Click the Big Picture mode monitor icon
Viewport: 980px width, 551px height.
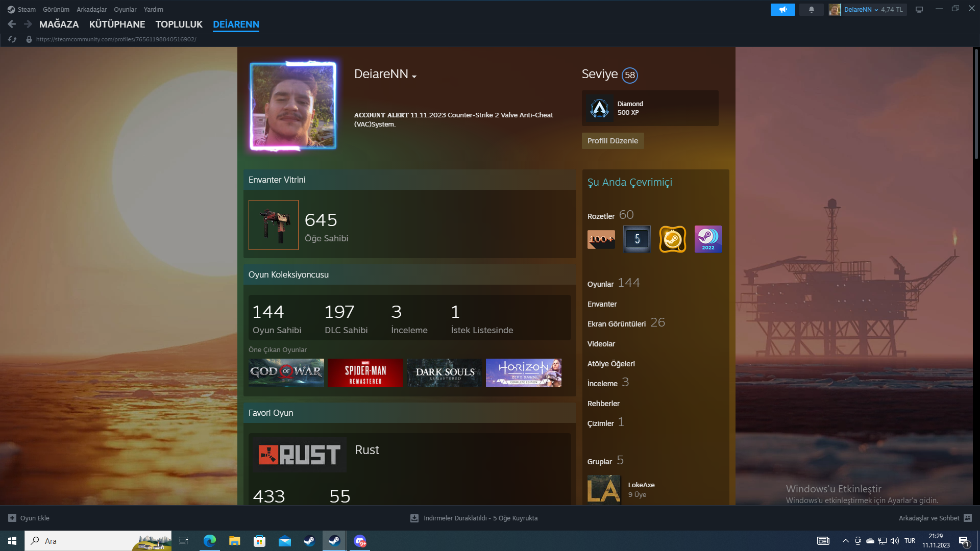coord(919,10)
